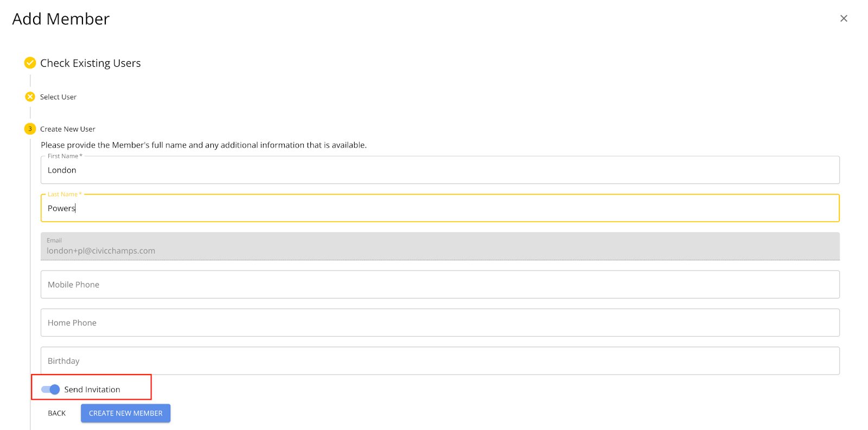Image resolution: width=868 pixels, height=430 pixels.
Task: Click CREATE NEW MEMBER button
Action: (x=126, y=413)
